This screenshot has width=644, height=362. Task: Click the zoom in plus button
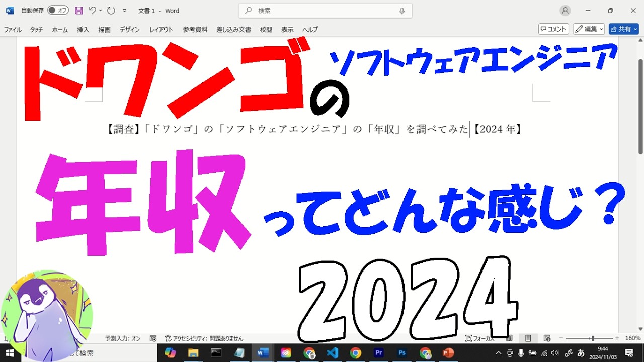(617, 338)
